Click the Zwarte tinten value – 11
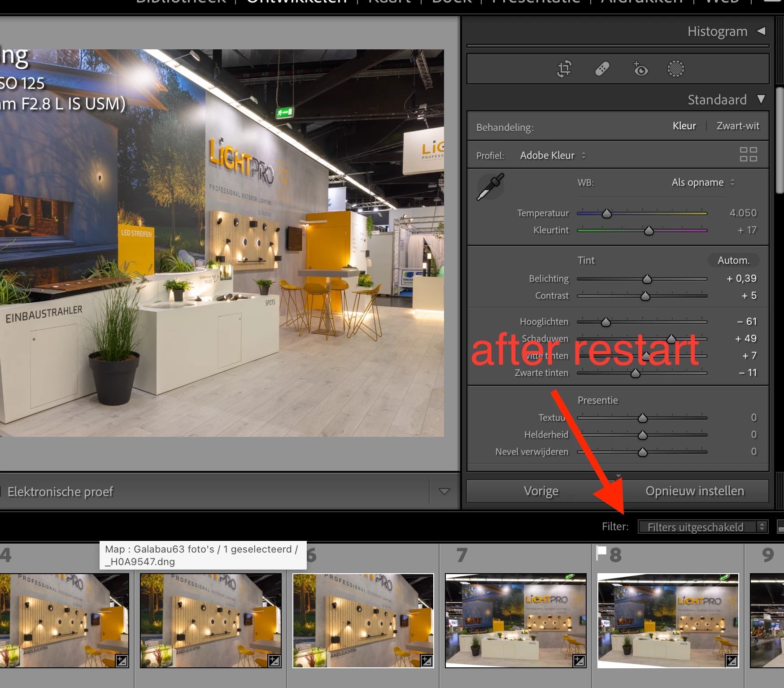 [747, 373]
